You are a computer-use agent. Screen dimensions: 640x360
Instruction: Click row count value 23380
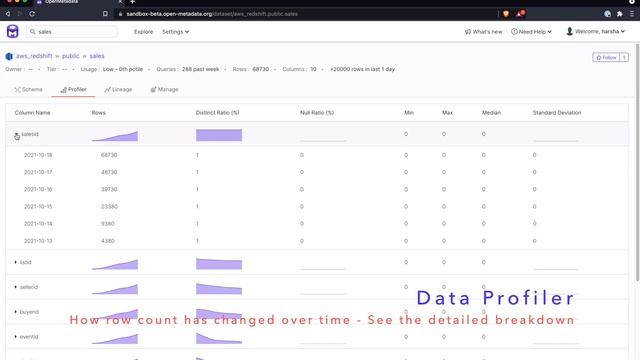point(109,207)
